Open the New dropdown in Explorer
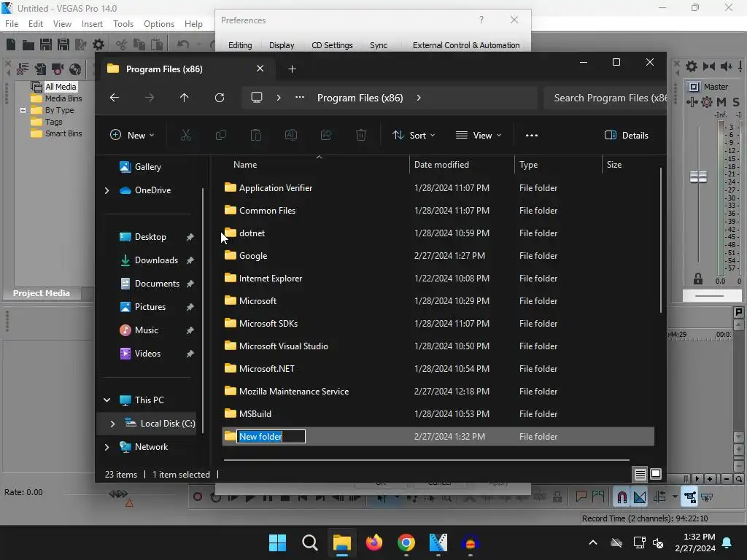The height and width of the screenshot is (560, 747). tap(132, 135)
